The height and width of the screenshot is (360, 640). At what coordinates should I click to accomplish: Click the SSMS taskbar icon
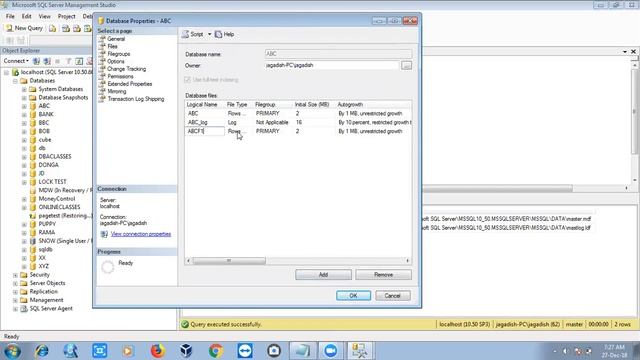pyautogui.click(x=360, y=351)
